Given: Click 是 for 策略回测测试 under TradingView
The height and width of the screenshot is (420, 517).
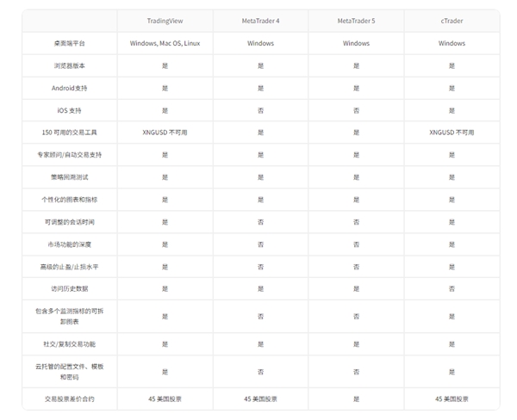Looking at the screenshot, I should [165, 177].
